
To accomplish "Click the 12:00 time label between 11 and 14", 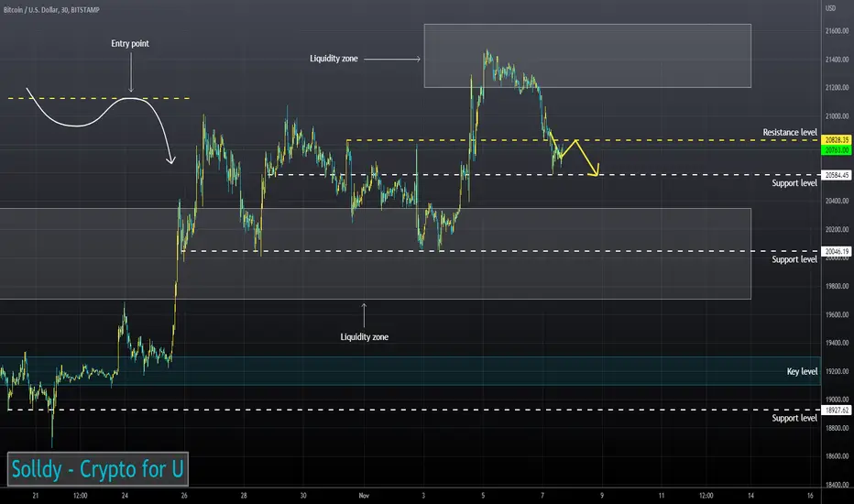I will click(x=706, y=495).
